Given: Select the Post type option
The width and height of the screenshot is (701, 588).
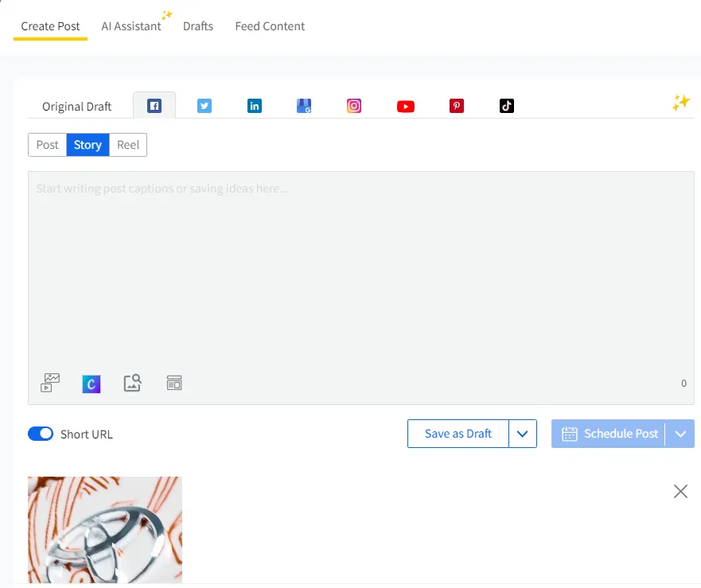Looking at the screenshot, I should [x=48, y=145].
